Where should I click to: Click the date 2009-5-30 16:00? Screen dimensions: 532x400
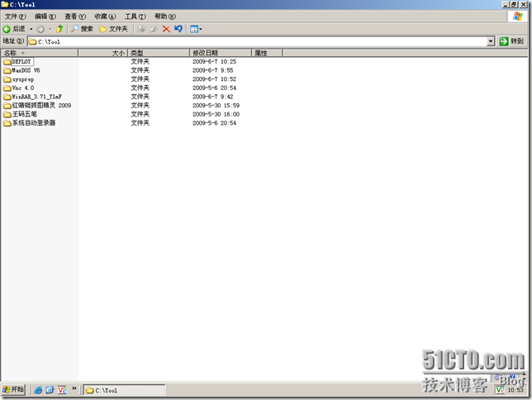coord(216,114)
